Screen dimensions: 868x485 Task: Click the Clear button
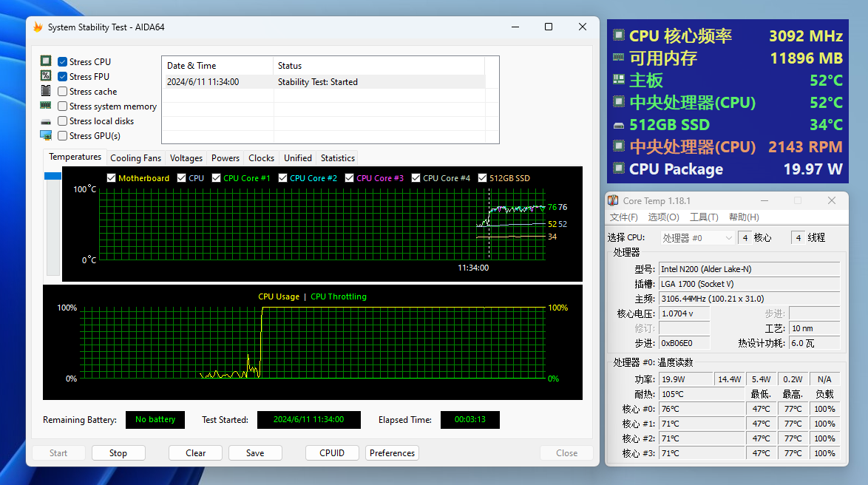[x=195, y=453]
